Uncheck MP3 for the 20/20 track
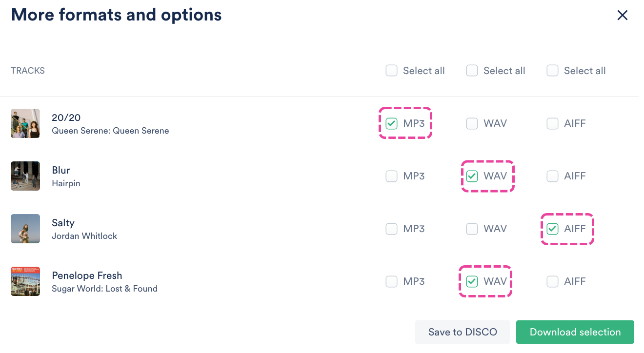Image resolution: width=644 pixels, height=353 pixels. tap(391, 123)
